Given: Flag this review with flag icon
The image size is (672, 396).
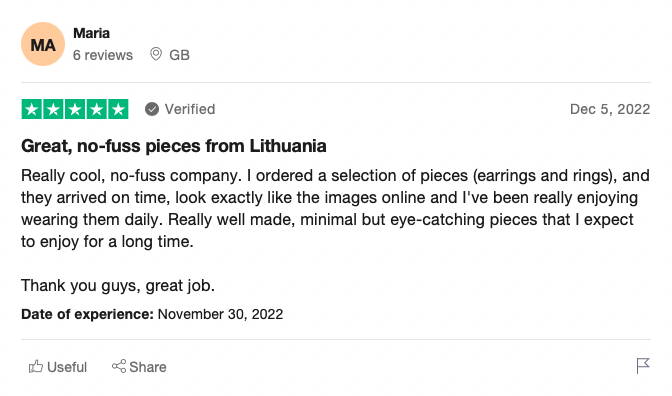Looking at the screenshot, I should [x=643, y=366].
